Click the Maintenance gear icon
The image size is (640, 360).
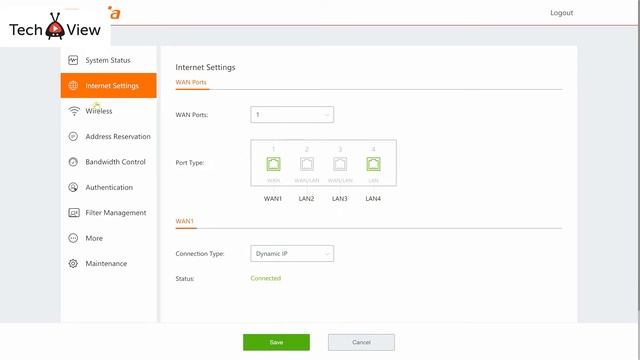pos(73,264)
